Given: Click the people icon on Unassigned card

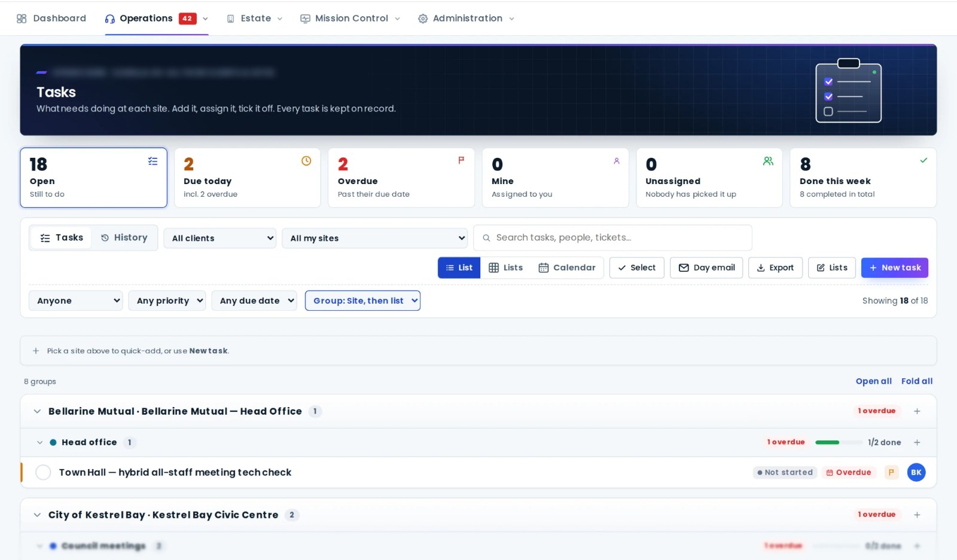Looking at the screenshot, I should (768, 161).
